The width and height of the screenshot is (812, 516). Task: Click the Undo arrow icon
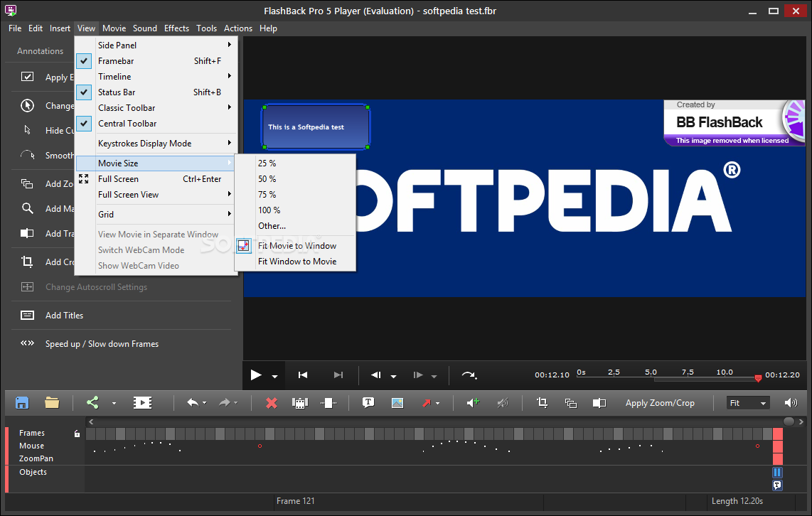click(x=192, y=403)
